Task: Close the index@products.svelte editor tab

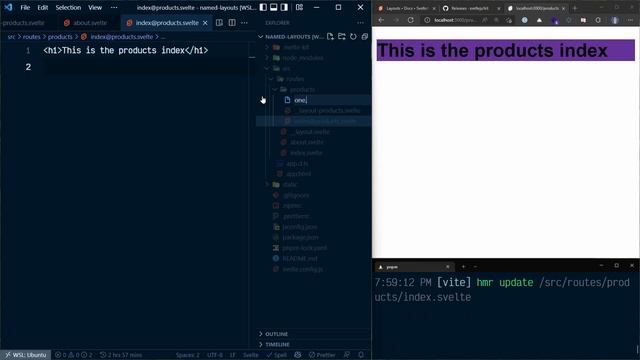Action: tap(205, 23)
